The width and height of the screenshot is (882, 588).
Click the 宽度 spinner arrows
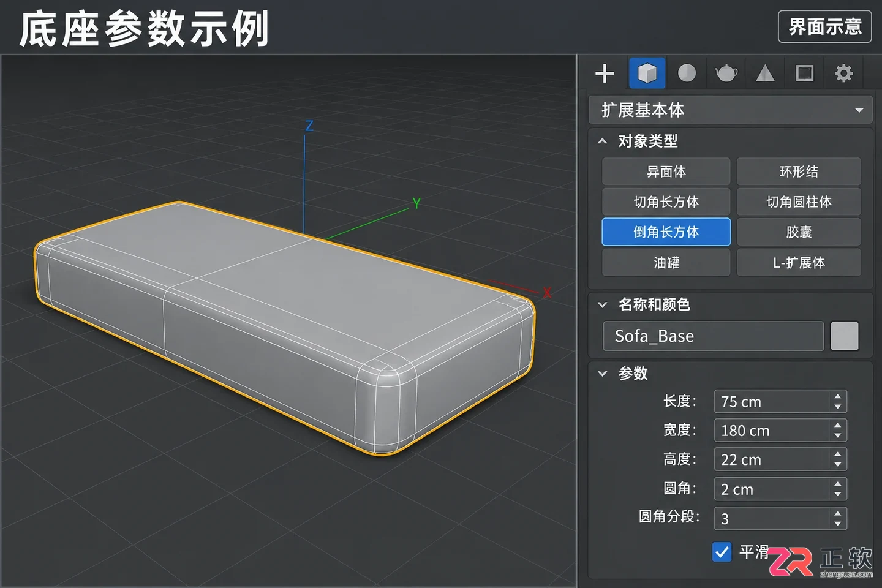(x=838, y=431)
